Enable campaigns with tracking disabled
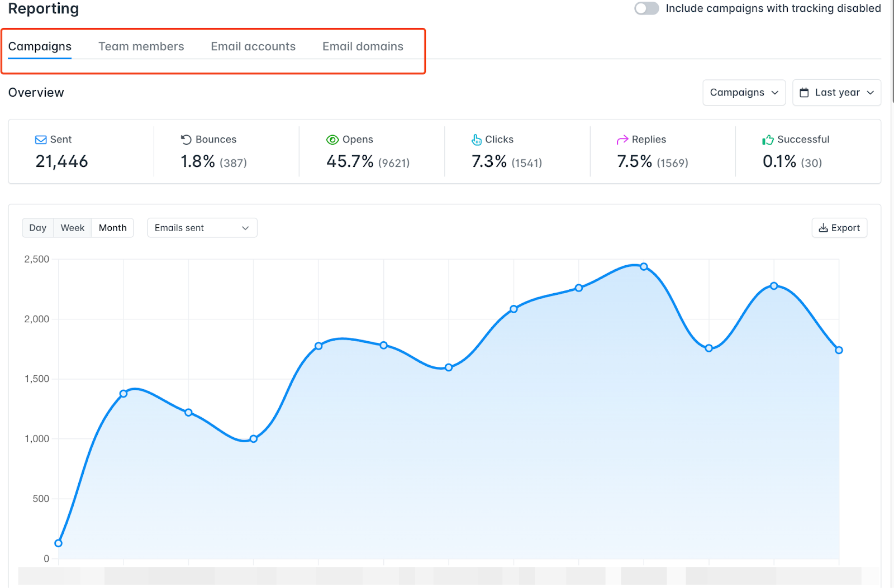 click(646, 8)
